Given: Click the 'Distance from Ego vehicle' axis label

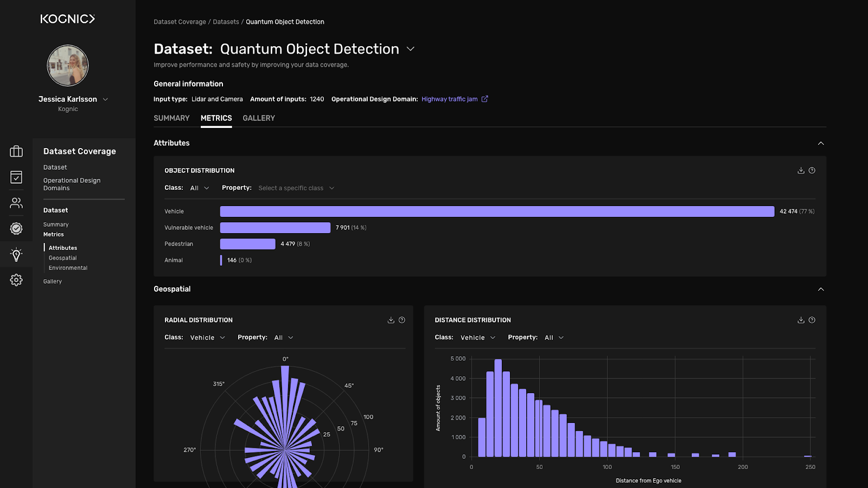Looking at the screenshot, I should click(648, 481).
